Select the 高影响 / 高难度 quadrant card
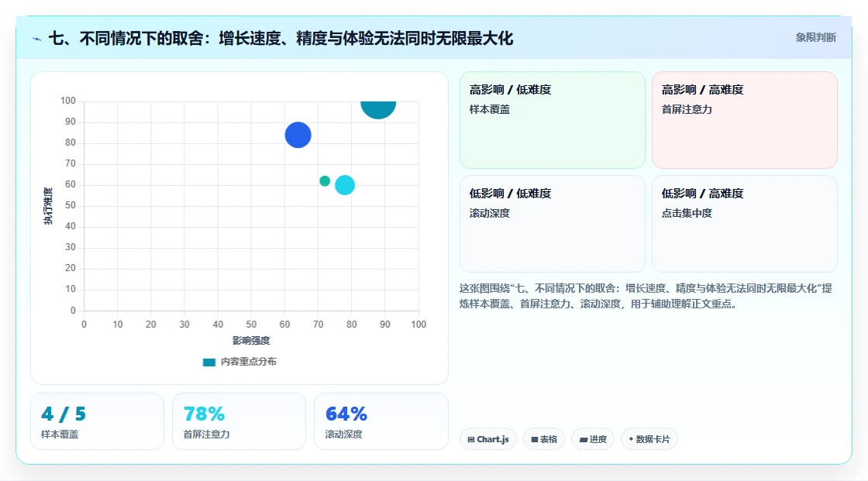The width and height of the screenshot is (868, 481). (745, 120)
